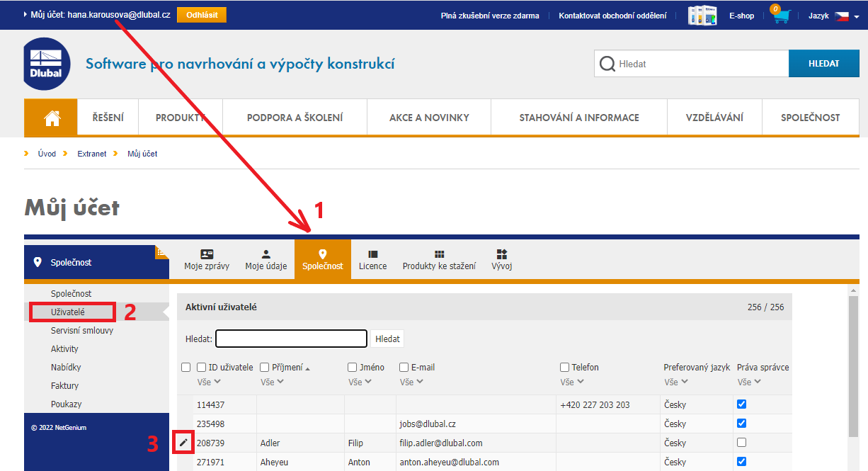Click the Odhlásit logout button
This screenshot has height=471, width=868.
coord(201,13)
